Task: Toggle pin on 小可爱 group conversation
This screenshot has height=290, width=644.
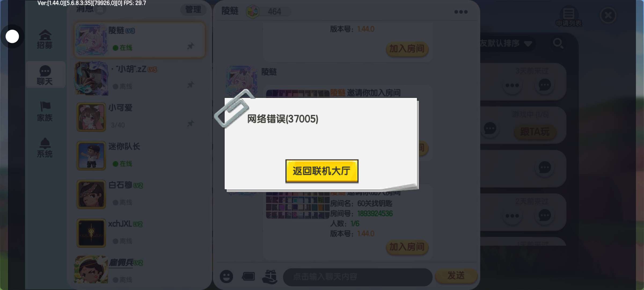Action: pos(191,123)
